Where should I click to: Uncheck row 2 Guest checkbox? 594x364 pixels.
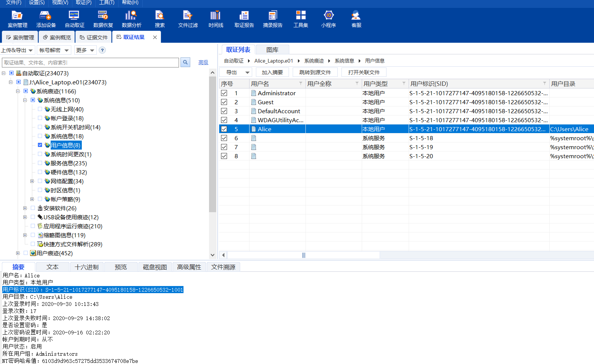coord(224,102)
